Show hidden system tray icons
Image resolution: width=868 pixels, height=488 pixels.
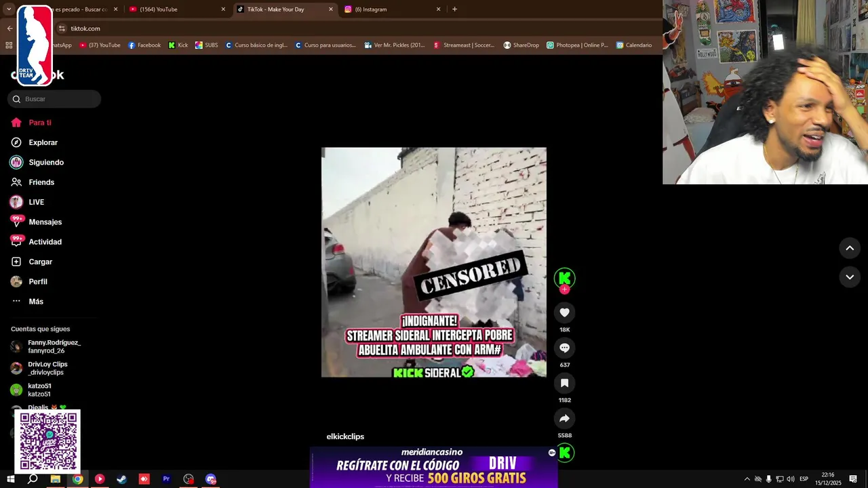[x=747, y=479]
